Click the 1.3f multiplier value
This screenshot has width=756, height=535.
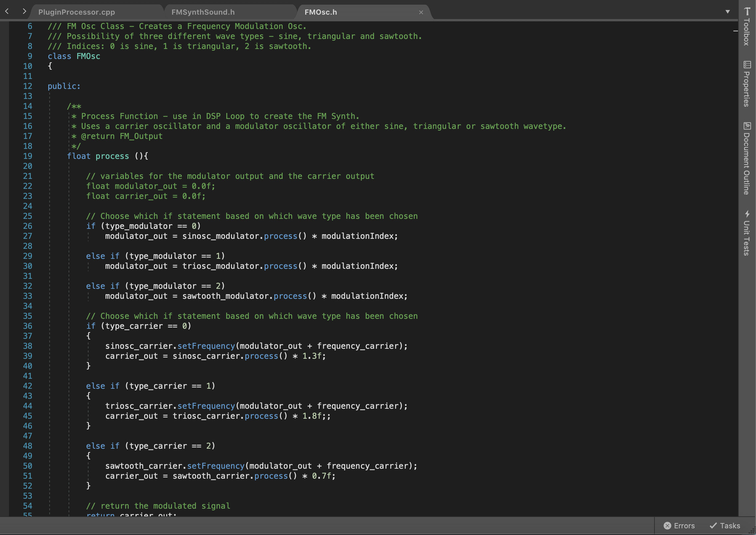point(312,356)
